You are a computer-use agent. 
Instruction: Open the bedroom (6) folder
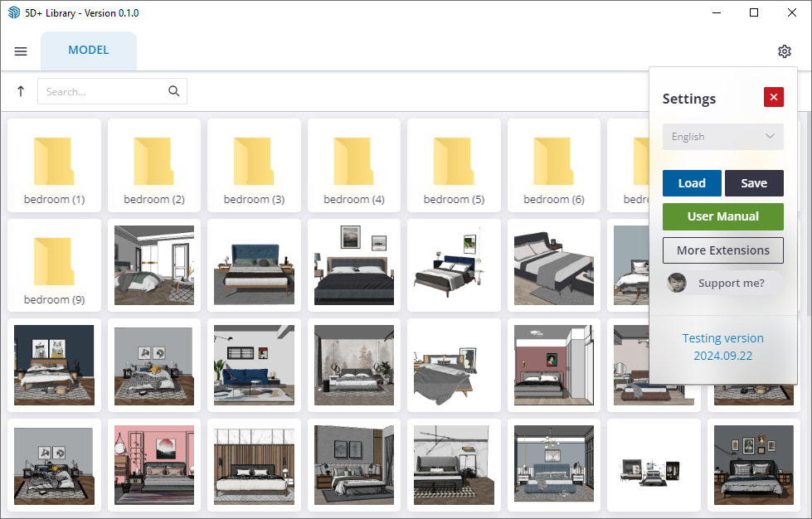coord(554,164)
